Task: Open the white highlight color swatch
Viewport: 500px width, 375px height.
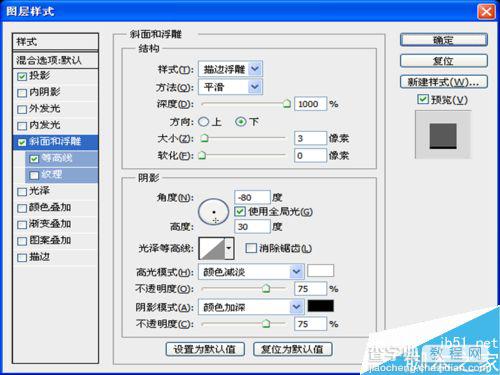Action: pos(320,271)
